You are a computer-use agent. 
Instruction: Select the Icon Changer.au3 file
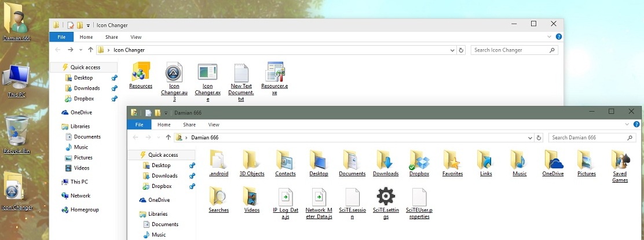point(174,82)
